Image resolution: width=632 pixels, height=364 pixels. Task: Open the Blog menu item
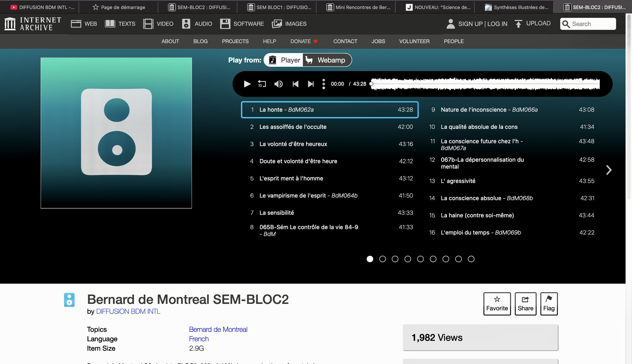tap(201, 41)
